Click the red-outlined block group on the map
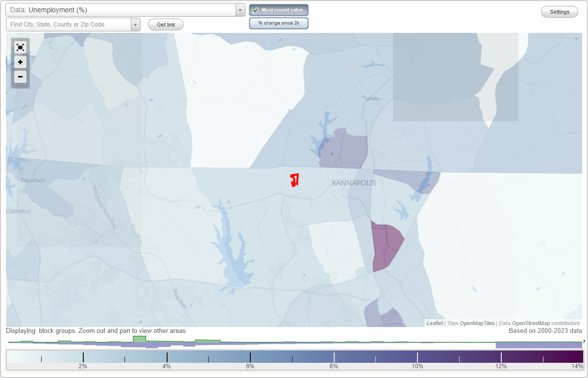The image size is (588, 378). click(x=295, y=180)
